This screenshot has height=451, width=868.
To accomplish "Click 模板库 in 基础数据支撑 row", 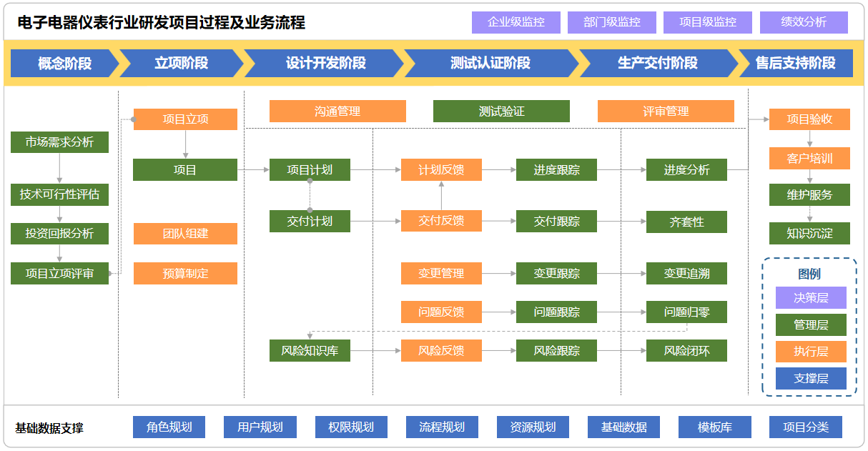I will (715, 427).
